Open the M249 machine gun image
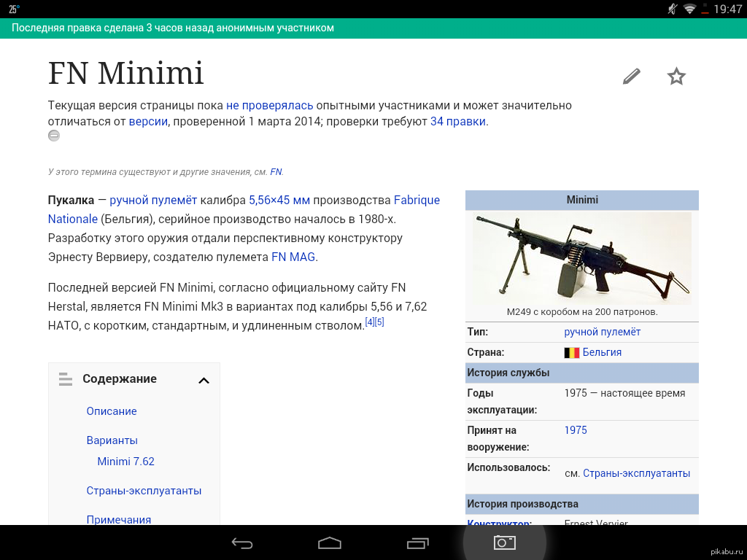The image size is (747, 560). [x=582, y=258]
